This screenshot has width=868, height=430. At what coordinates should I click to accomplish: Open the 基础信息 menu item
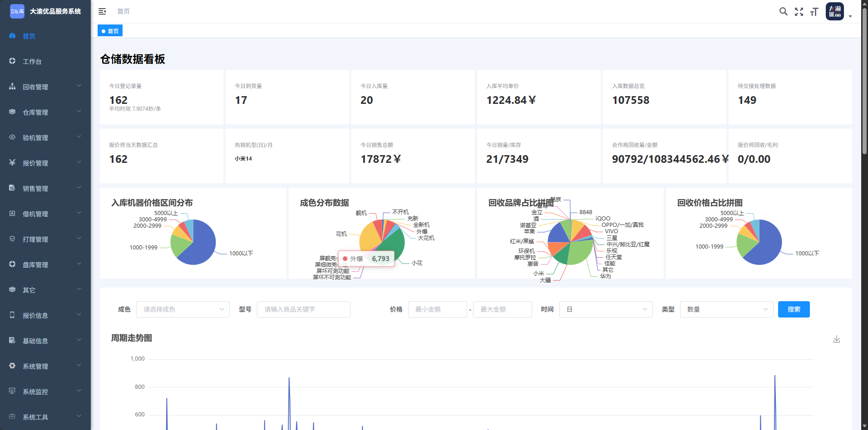tap(45, 341)
